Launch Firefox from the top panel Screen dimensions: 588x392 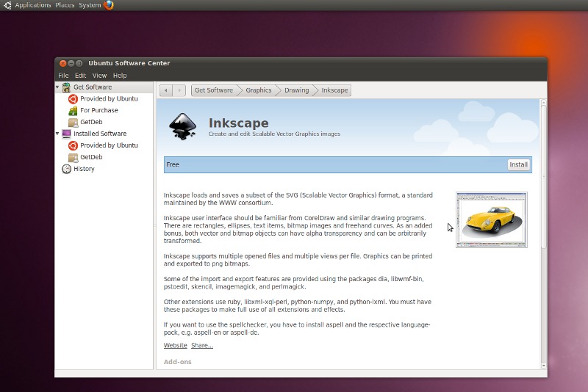click(108, 5)
